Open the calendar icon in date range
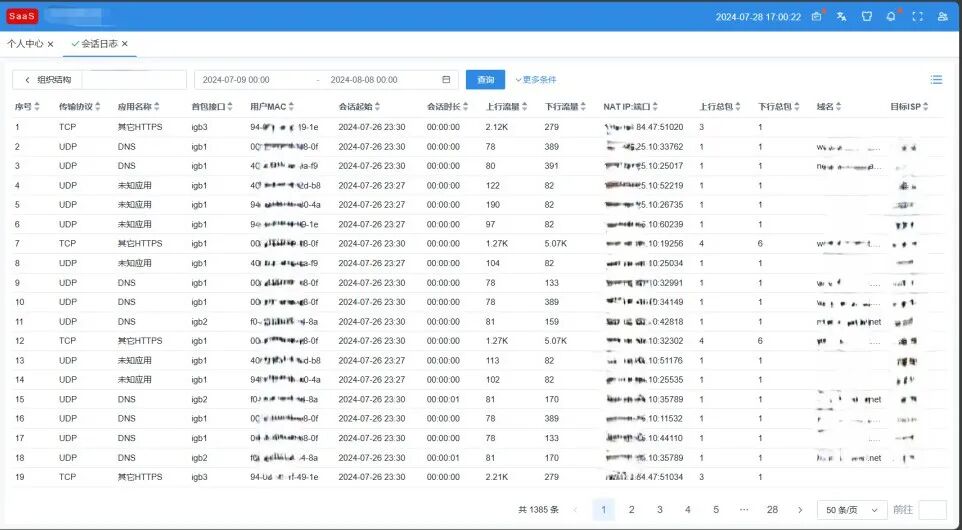The width and height of the screenshot is (962, 530). pos(446,79)
